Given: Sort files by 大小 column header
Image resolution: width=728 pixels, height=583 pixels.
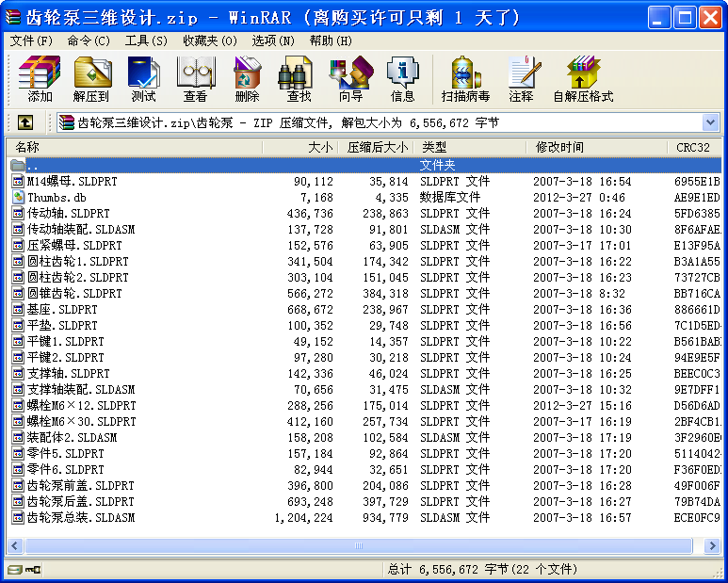Looking at the screenshot, I should point(299,147).
